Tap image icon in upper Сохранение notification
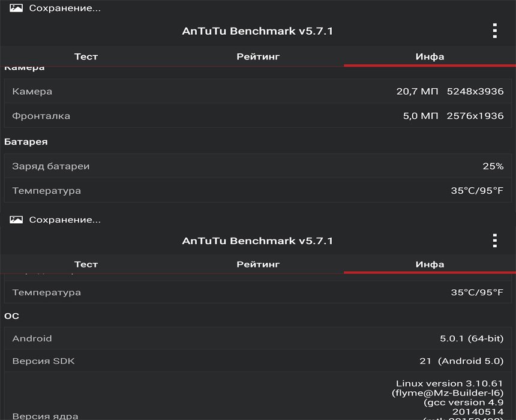Viewport: 516px width, 420px height. 16,8
